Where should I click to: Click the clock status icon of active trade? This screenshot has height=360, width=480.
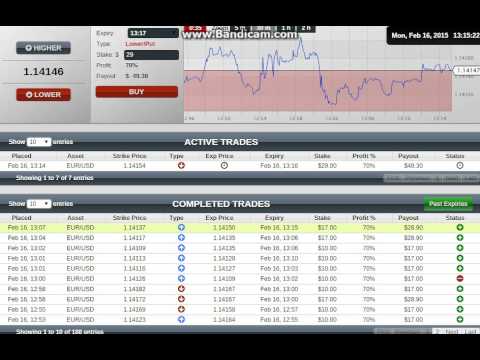click(460, 165)
